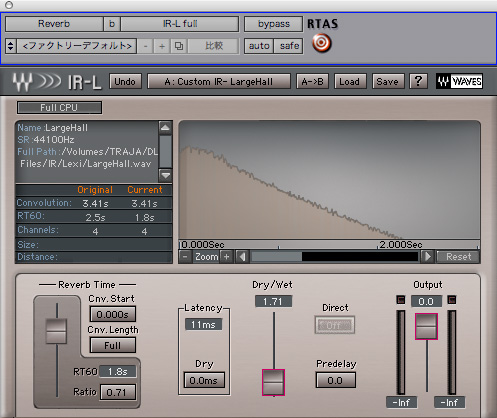Click the left -Inf peak readout
Screen dimensions: 497x418
[401, 402]
